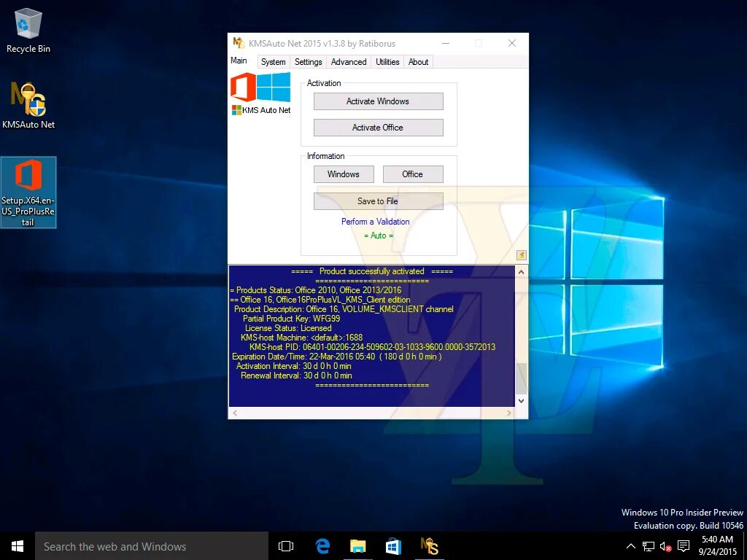Click the Office logo in KMSAuto
Image resolution: width=747 pixels, height=560 pixels.
tap(244, 87)
